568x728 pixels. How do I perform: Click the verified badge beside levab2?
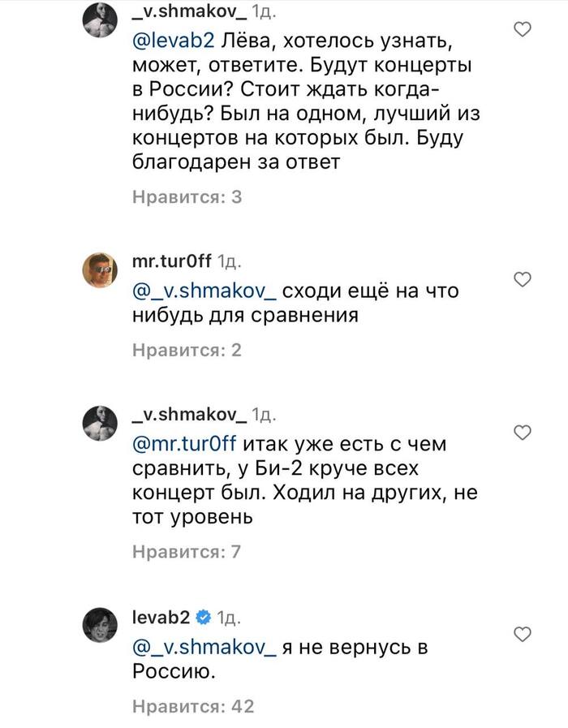[203, 618]
